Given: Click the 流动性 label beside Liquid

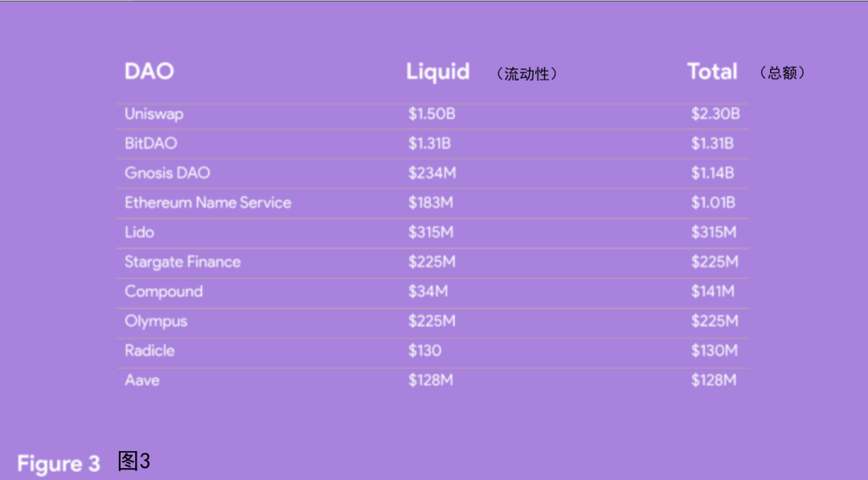Looking at the screenshot, I should (526, 74).
